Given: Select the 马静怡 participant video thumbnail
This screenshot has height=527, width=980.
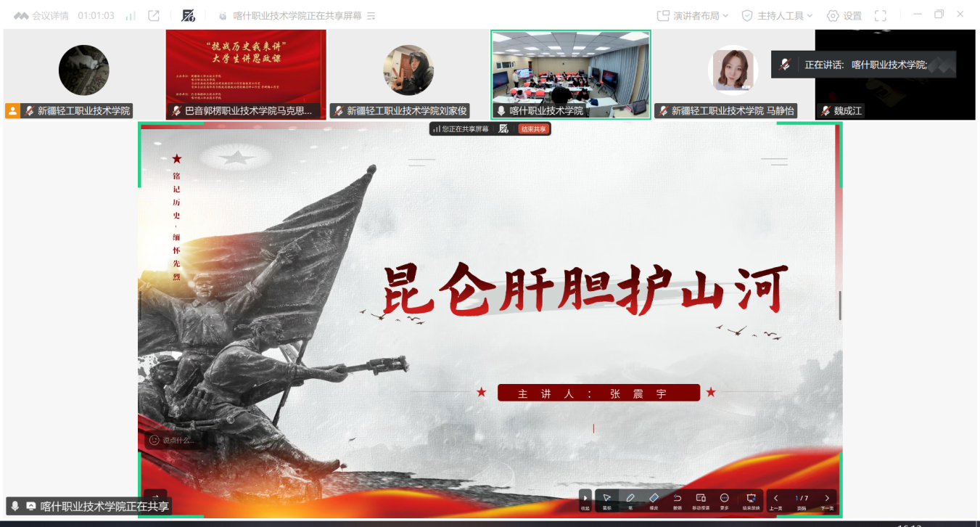Looking at the screenshot, I should pyautogui.click(x=733, y=74).
